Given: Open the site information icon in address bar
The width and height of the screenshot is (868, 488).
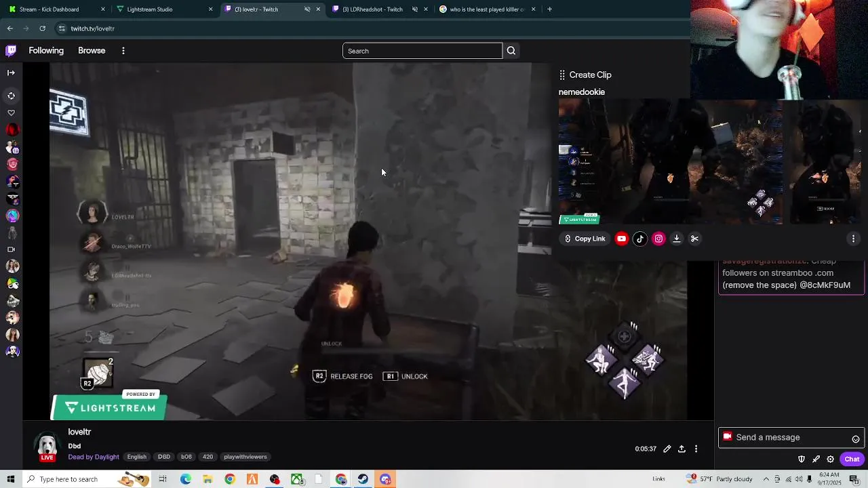Looking at the screenshot, I should pos(62,28).
